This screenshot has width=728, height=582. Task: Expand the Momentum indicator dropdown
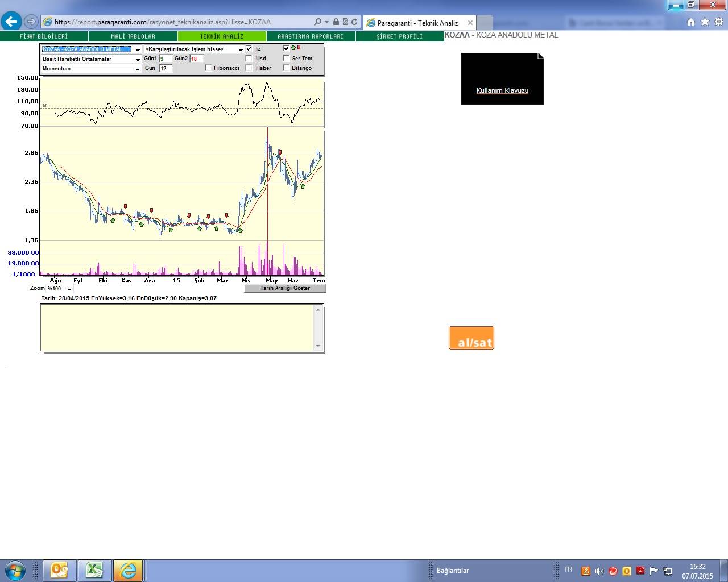point(137,69)
